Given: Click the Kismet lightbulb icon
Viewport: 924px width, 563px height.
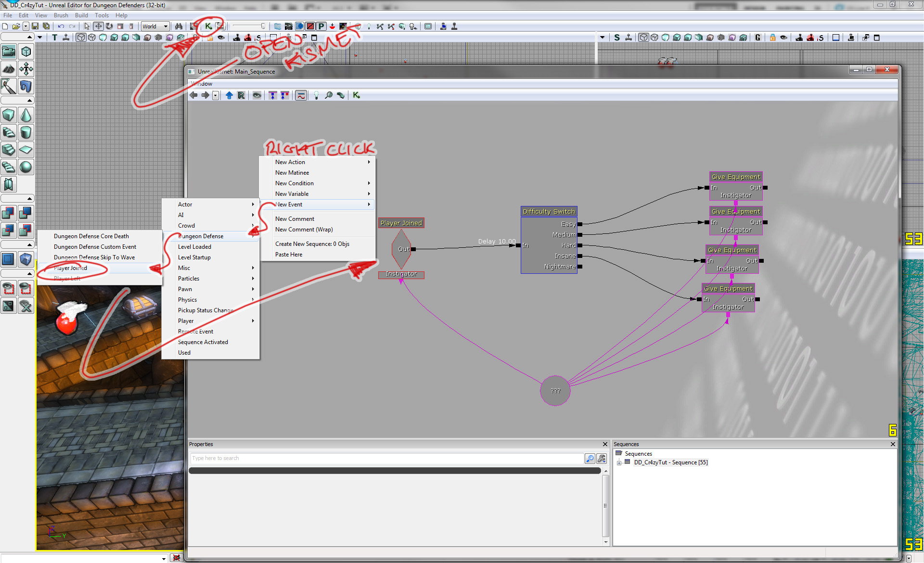Looking at the screenshot, I should coord(316,95).
